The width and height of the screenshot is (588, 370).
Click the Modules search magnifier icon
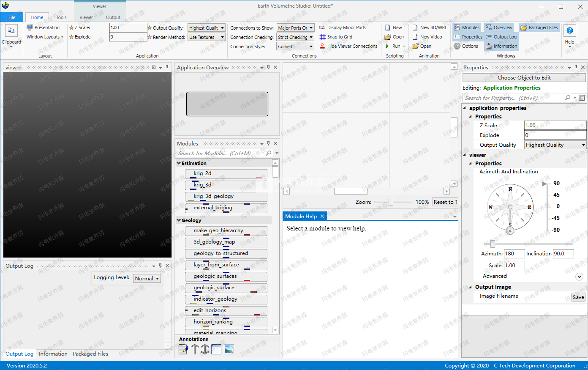pyautogui.click(x=269, y=153)
